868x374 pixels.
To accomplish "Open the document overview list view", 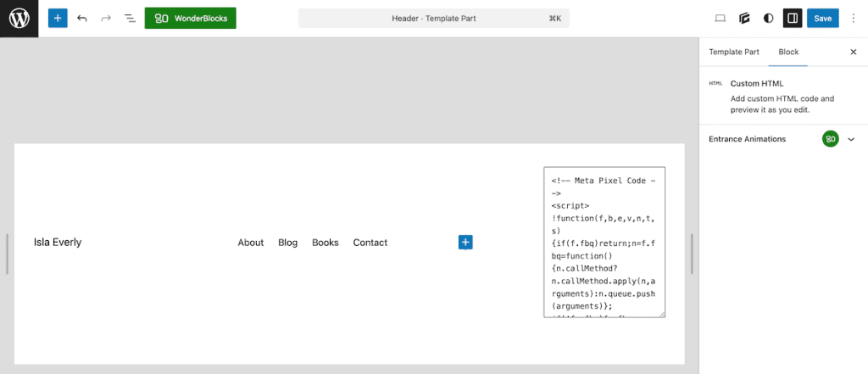I will [130, 19].
